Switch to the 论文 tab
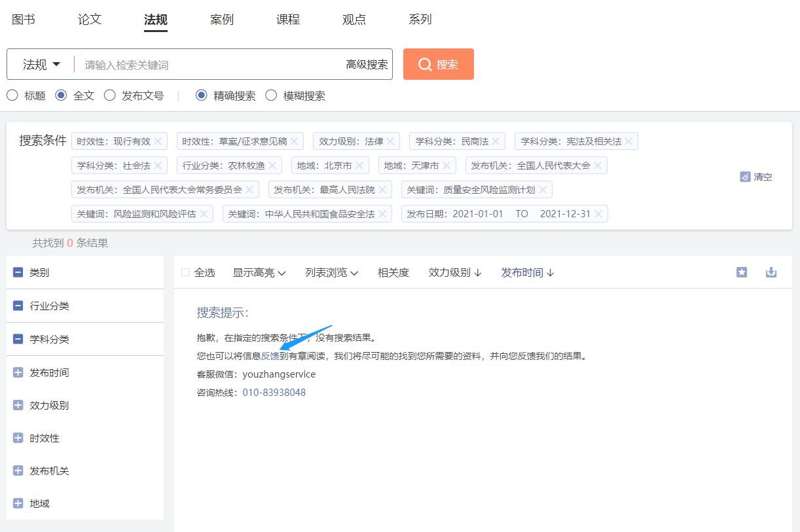This screenshot has height=532, width=800. [90, 20]
